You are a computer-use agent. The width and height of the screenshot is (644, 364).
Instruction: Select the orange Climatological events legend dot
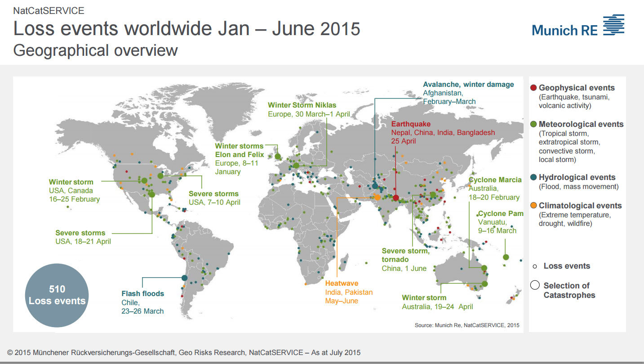[533, 205]
